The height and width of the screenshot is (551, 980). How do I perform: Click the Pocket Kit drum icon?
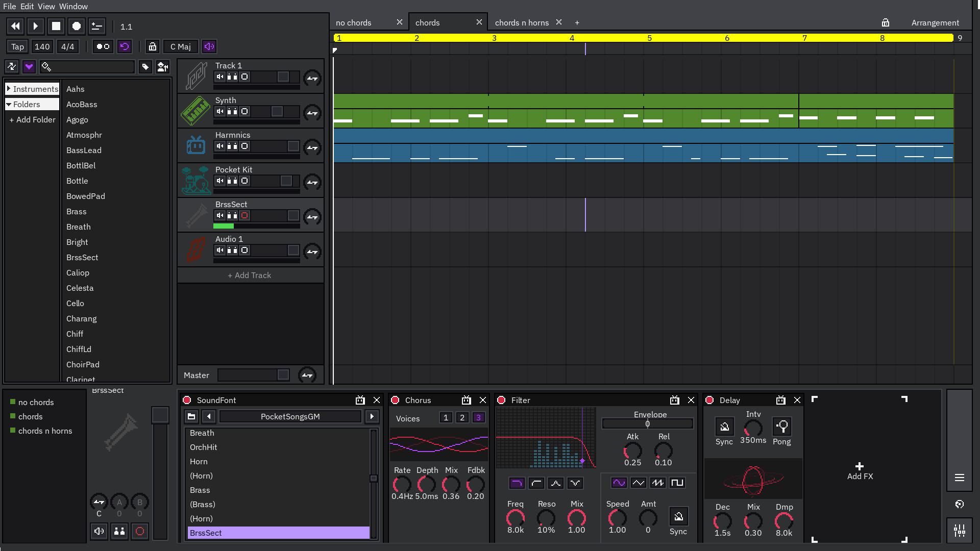196,180
